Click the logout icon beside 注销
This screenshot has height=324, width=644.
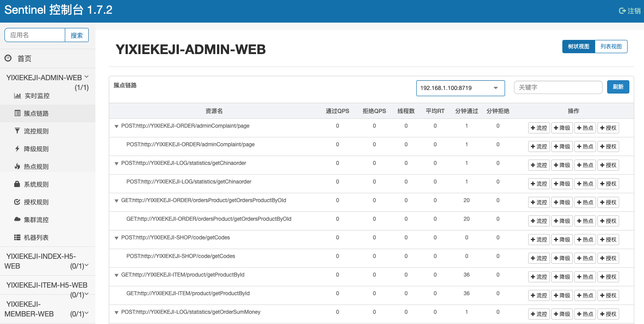[x=622, y=11]
